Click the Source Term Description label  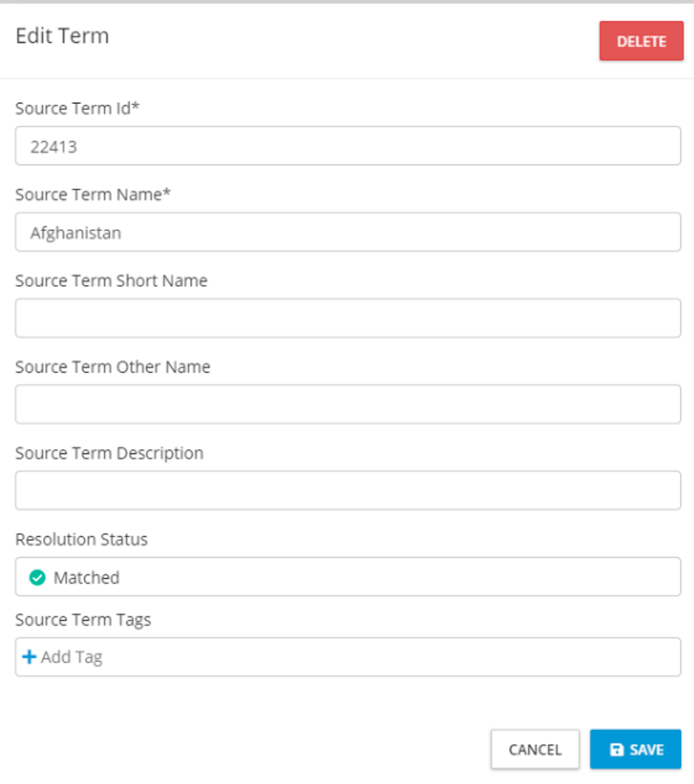pyautogui.click(x=109, y=453)
